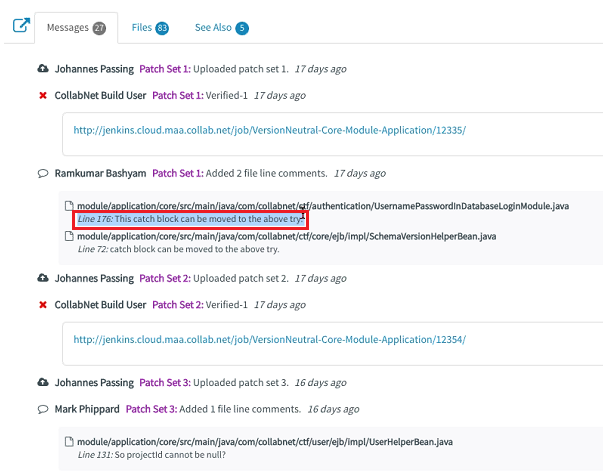This screenshot has height=475, width=603.
Task: Click the red X icon for Patch Set 1 Verified-1
Action: (x=43, y=95)
